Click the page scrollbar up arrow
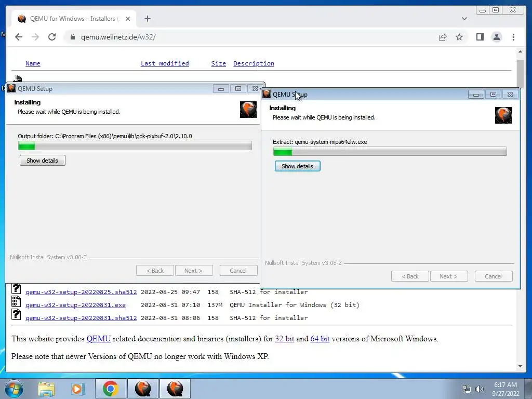Viewport: 532px width, 399px height. point(520,51)
